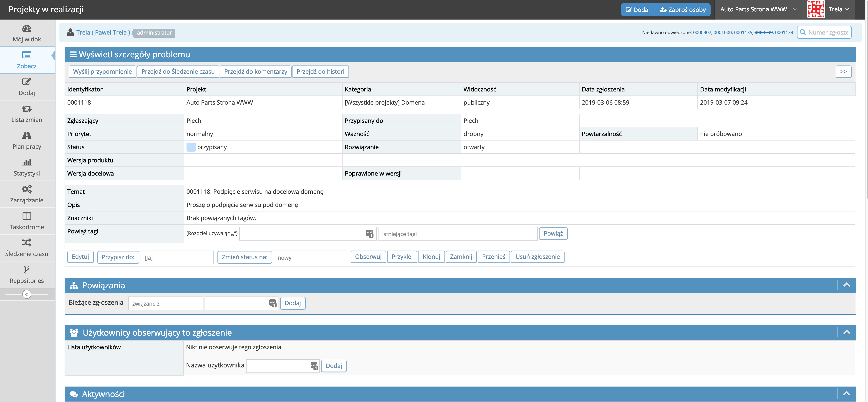
Task: Open Zarządzanie gears icon
Action: pyautogui.click(x=27, y=189)
